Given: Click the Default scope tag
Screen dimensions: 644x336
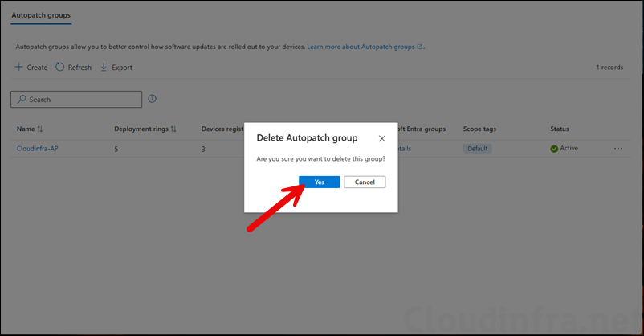Looking at the screenshot, I should pos(478,149).
